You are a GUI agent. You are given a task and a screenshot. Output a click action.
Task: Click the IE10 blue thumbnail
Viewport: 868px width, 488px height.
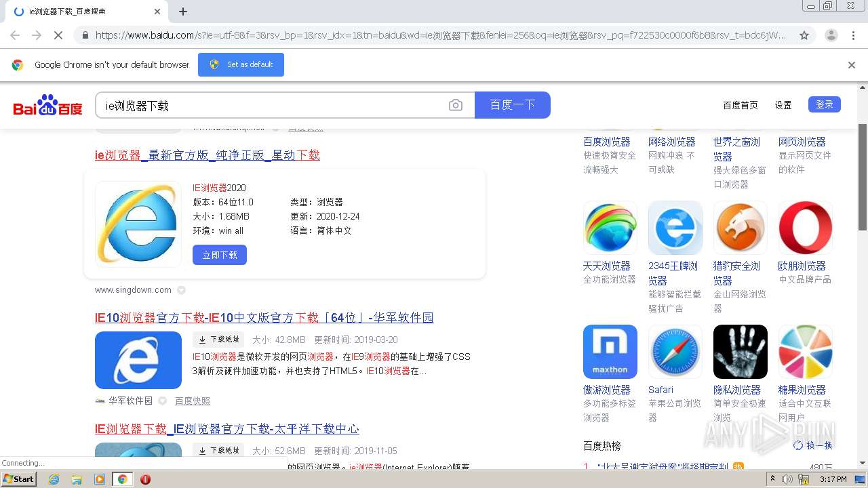click(138, 360)
